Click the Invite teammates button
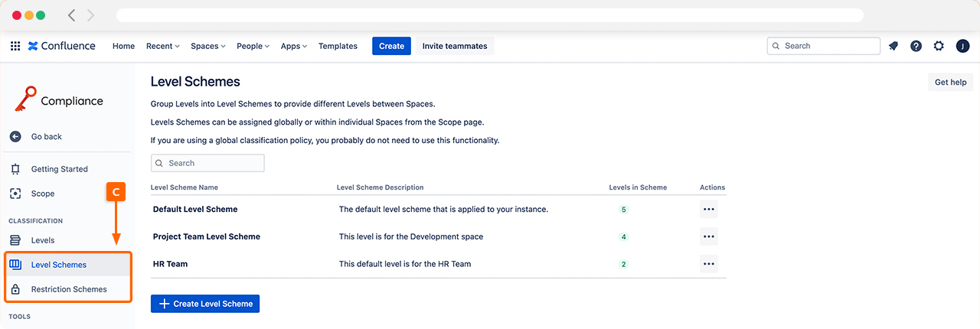 [455, 46]
